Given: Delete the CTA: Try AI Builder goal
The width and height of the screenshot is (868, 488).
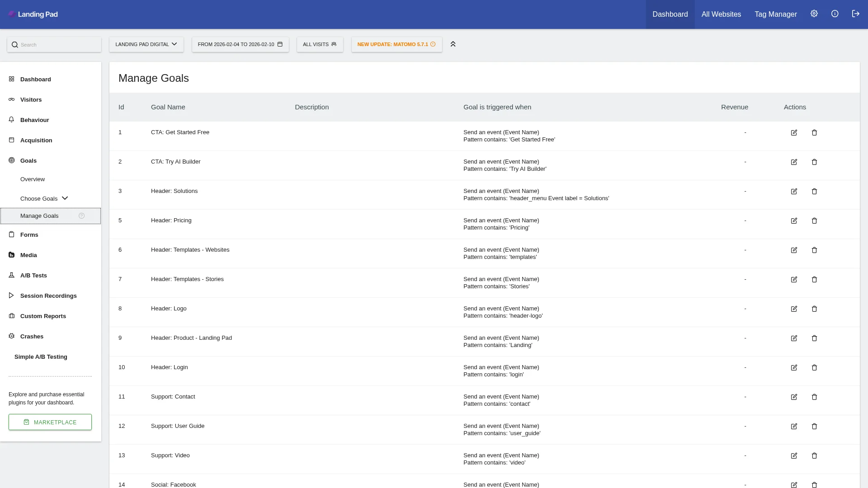Looking at the screenshot, I should (x=814, y=162).
